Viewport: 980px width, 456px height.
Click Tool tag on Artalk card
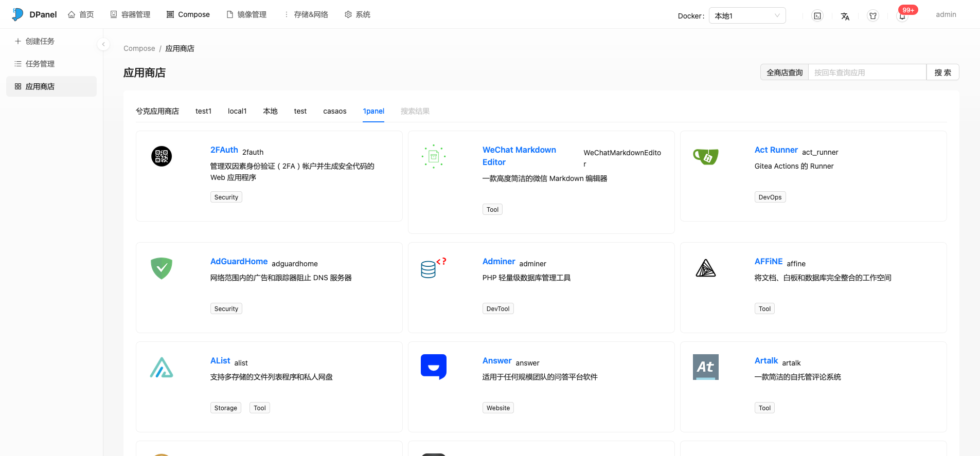(764, 408)
